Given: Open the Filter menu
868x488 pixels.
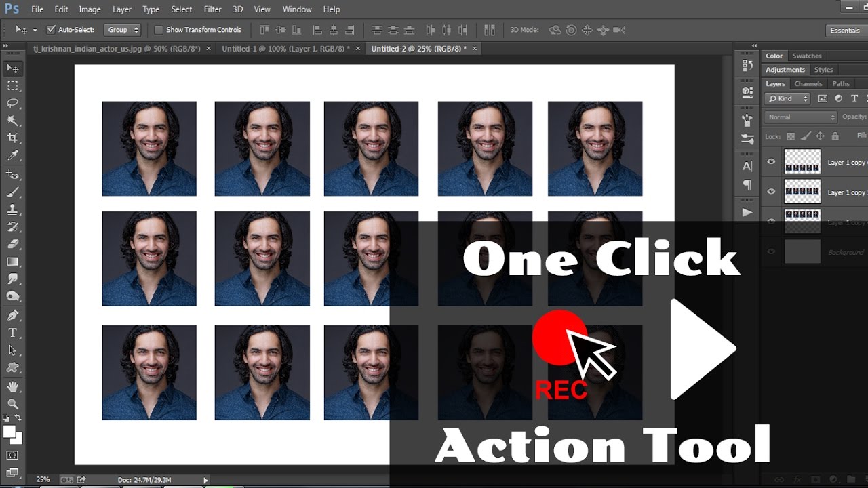Looking at the screenshot, I should click(x=213, y=9).
